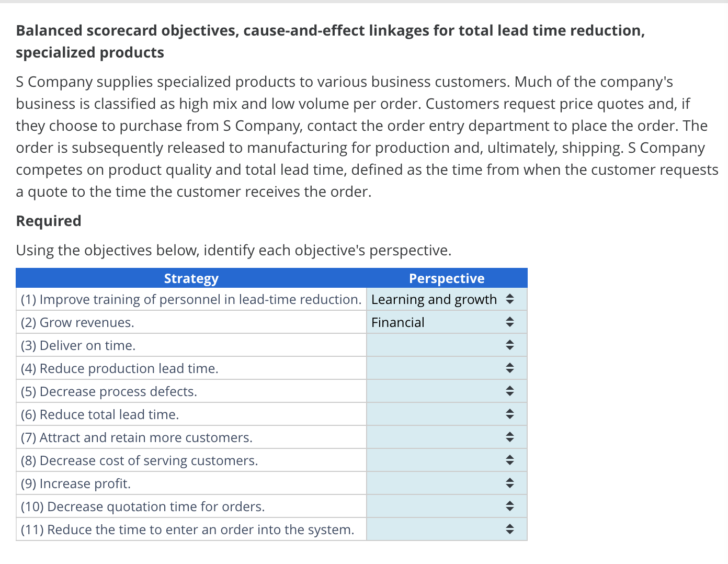728x564 pixels.
Task: Click the arrows for "Decrease quotation time for orders"
Action: point(509,506)
